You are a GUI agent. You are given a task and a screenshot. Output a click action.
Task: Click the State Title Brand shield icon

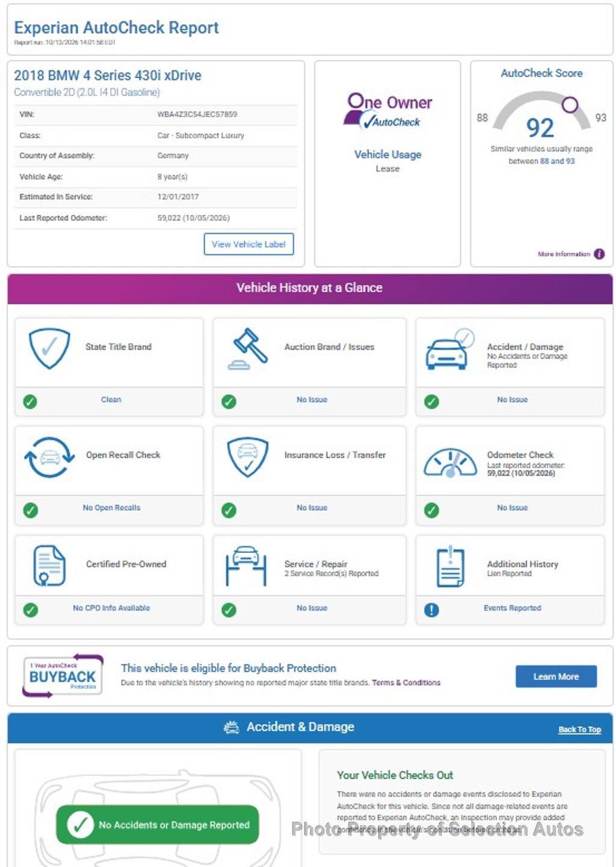click(49, 348)
